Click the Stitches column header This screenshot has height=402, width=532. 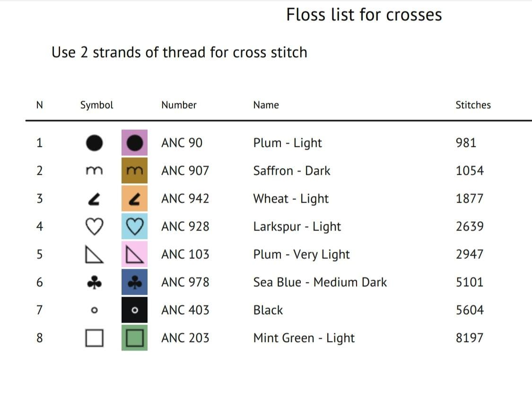coord(473,105)
